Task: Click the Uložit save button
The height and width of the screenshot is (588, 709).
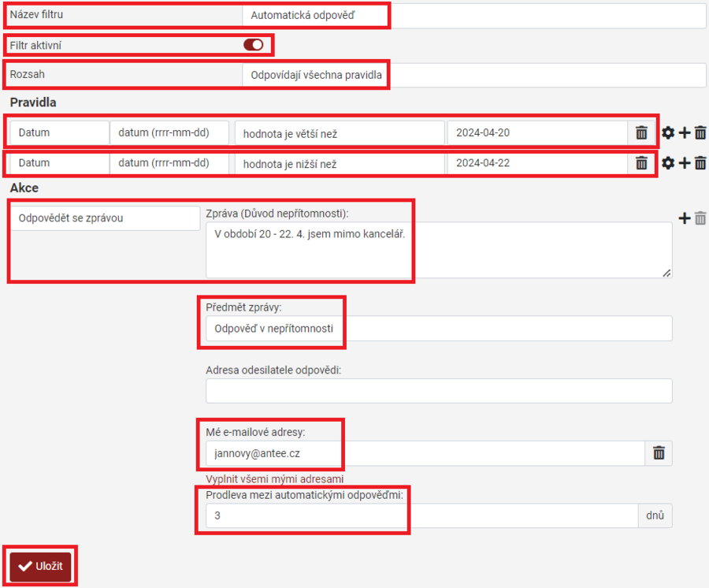Action: 41,566
